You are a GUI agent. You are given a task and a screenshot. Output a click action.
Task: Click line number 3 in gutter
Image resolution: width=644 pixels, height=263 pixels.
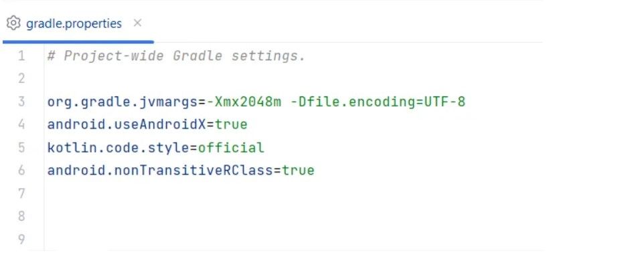pos(21,101)
